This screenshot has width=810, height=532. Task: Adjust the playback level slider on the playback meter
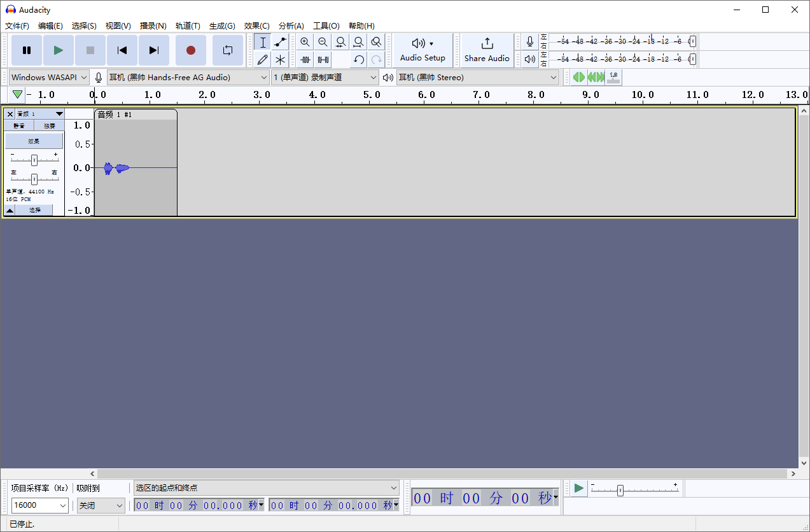pos(693,59)
